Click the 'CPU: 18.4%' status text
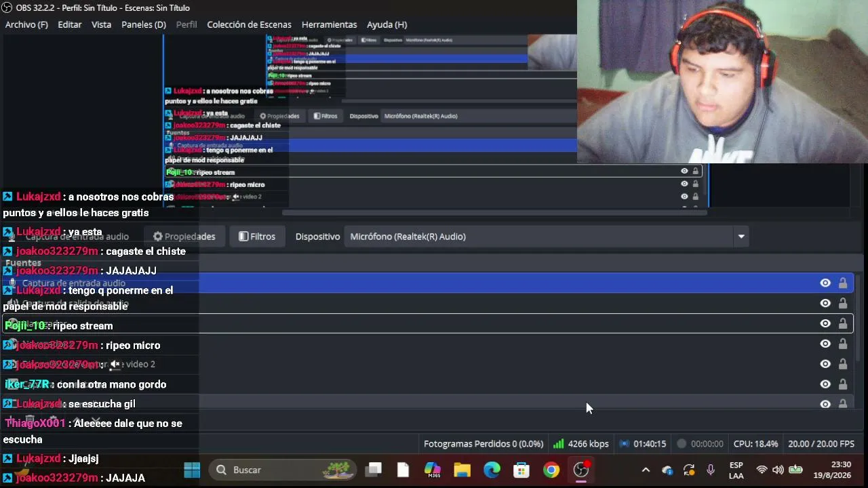868x488 pixels. pos(755,444)
